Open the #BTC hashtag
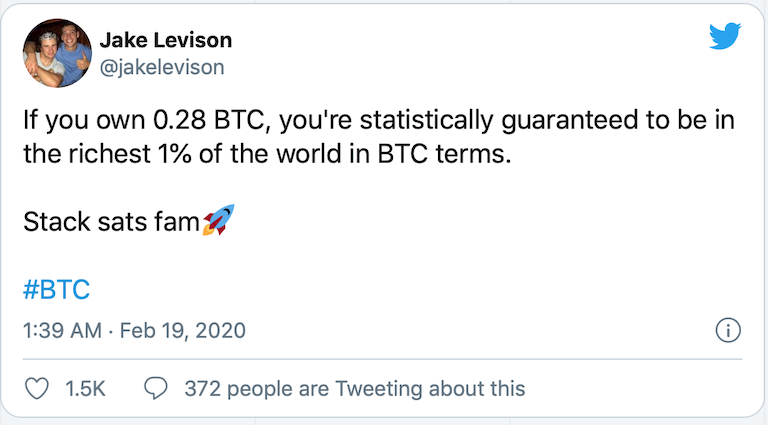The image size is (768, 425). pyautogui.click(x=56, y=290)
